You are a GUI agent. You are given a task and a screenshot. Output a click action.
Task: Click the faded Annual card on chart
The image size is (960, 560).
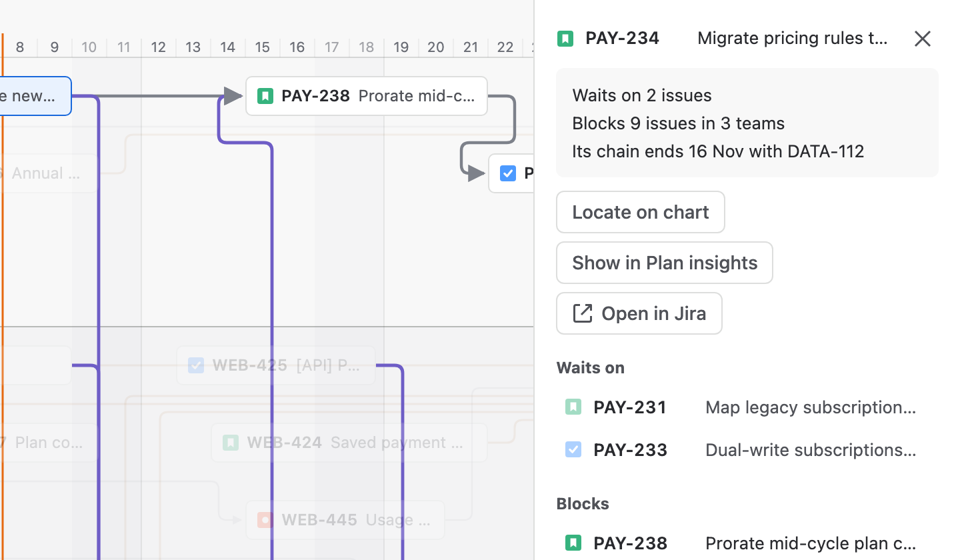(49, 173)
